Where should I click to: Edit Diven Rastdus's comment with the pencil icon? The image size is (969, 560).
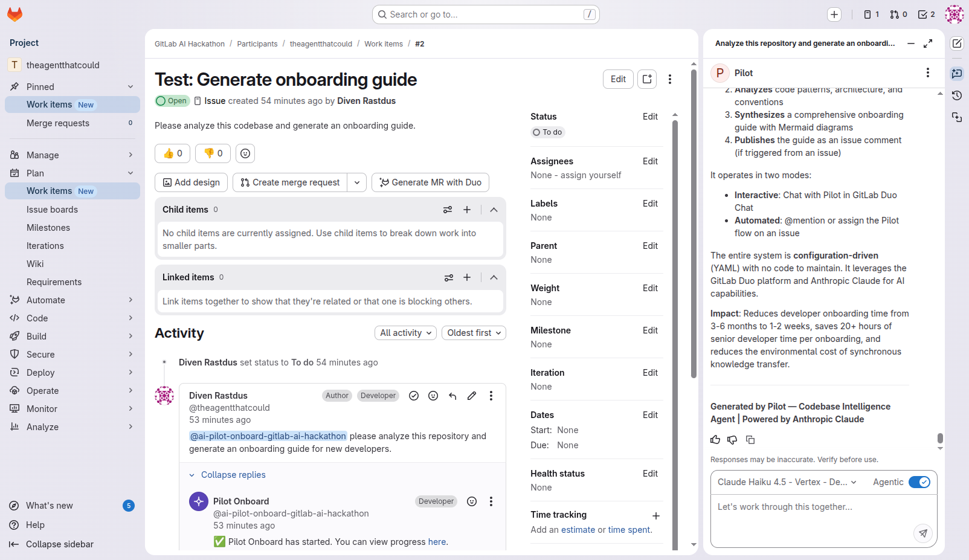coord(472,396)
